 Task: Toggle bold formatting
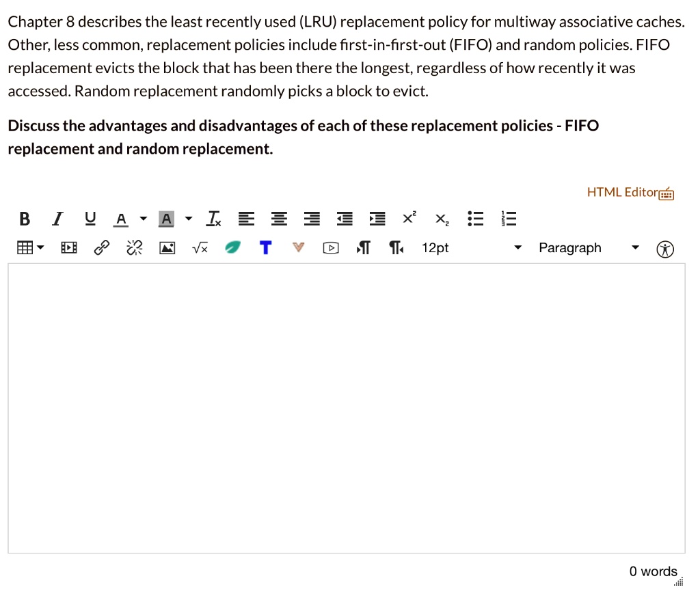[25, 219]
